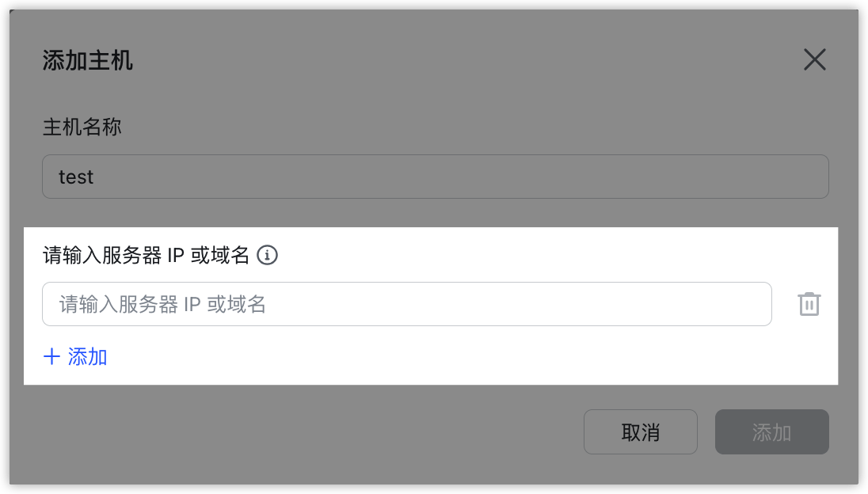Delete the server IP row with trash icon
The height and width of the screenshot is (494, 868).
(809, 304)
